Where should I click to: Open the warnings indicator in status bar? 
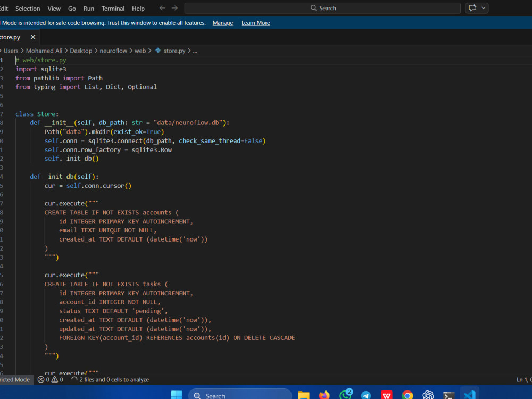coord(57,380)
